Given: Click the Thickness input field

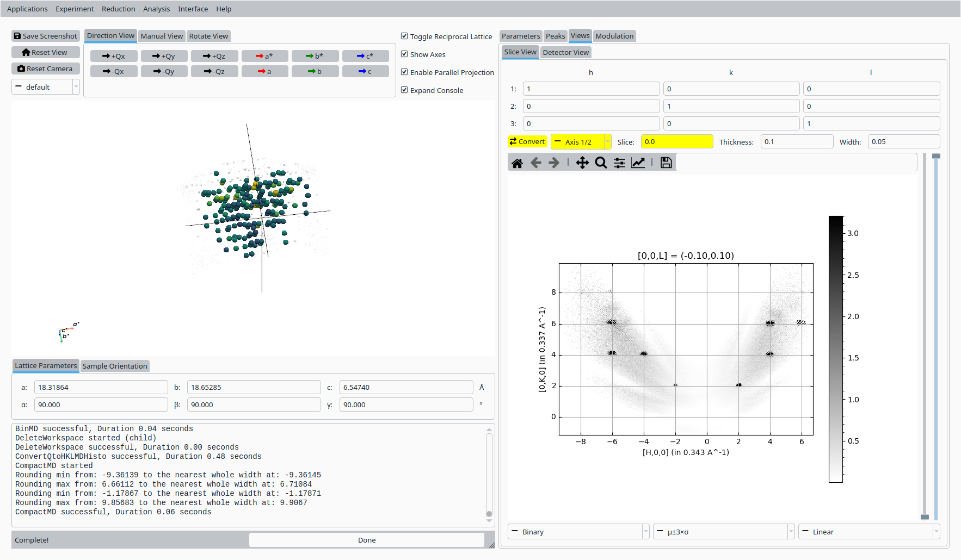Looking at the screenshot, I should [x=796, y=142].
